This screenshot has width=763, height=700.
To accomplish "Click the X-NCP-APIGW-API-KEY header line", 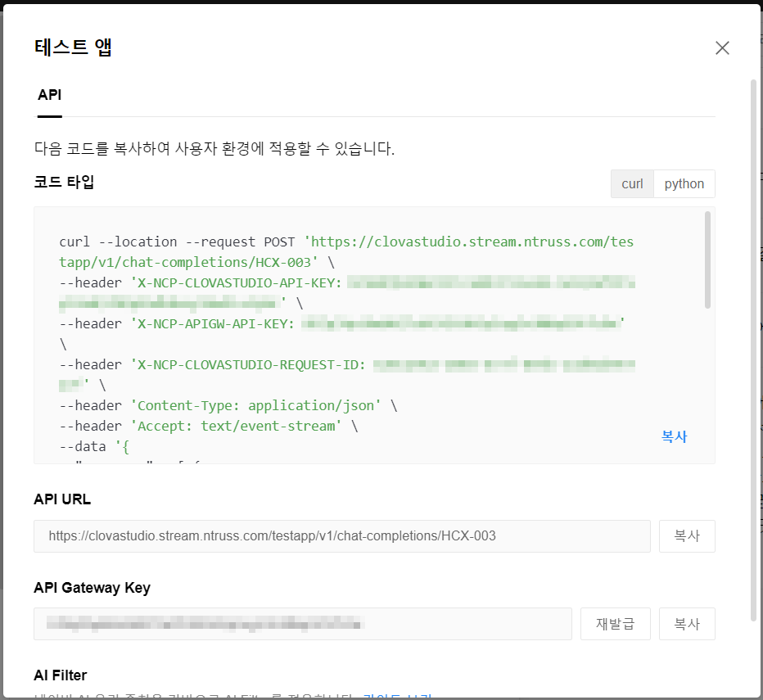I will 342,323.
